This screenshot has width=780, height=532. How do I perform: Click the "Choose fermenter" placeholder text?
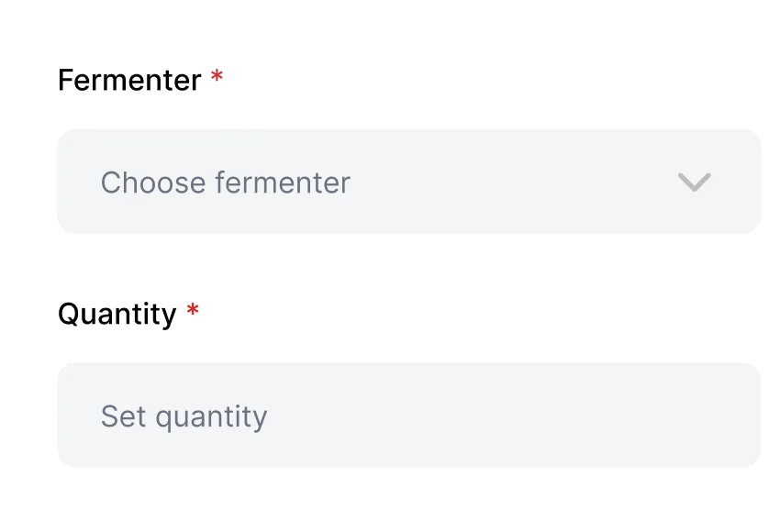(225, 183)
